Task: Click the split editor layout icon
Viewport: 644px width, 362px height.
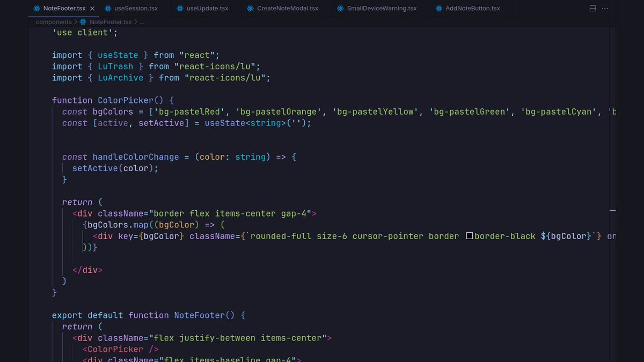Action: click(x=593, y=9)
